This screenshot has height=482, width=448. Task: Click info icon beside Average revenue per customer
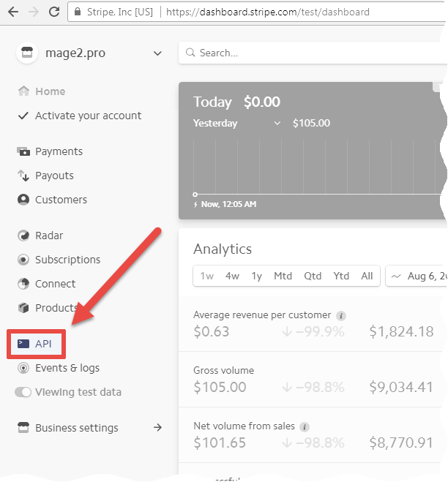[x=341, y=315]
